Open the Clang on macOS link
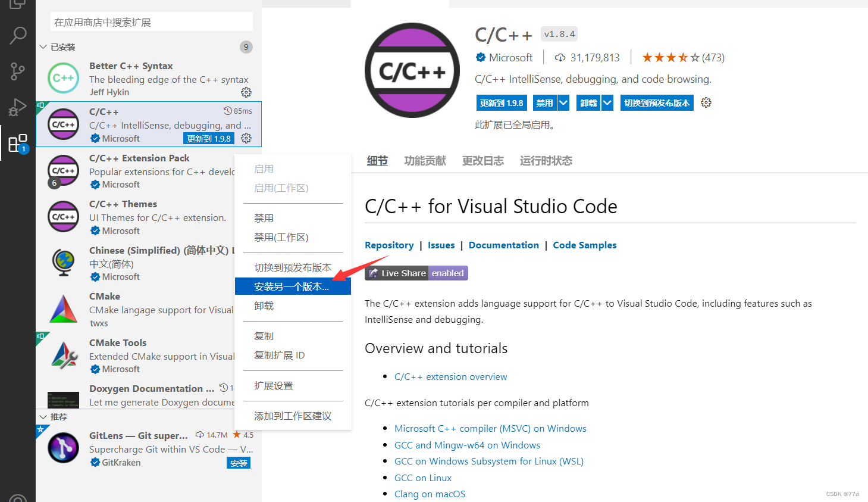Viewport: 868px width, 502px height. tap(430, 494)
